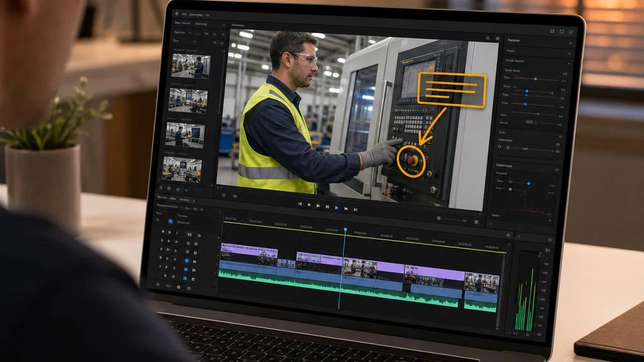Toggle the top blue track-header button

pos(187,261)
